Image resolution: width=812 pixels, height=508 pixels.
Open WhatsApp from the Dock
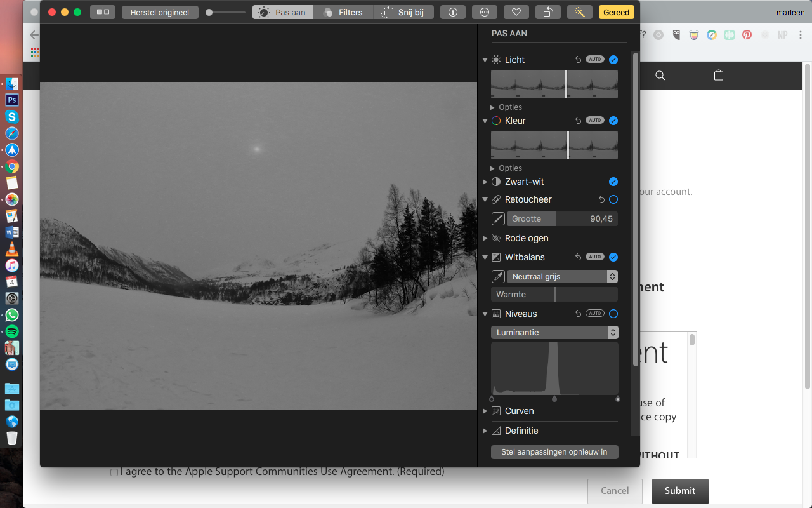[12, 315]
